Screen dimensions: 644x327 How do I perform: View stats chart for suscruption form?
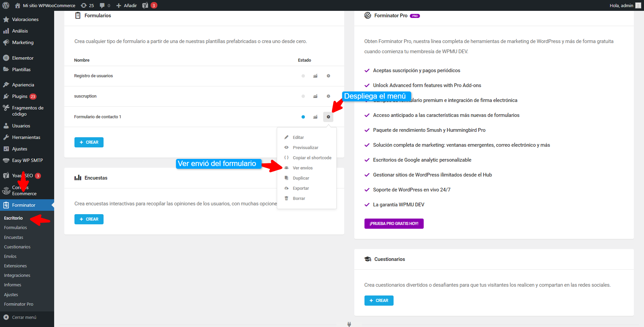coord(315,96)
